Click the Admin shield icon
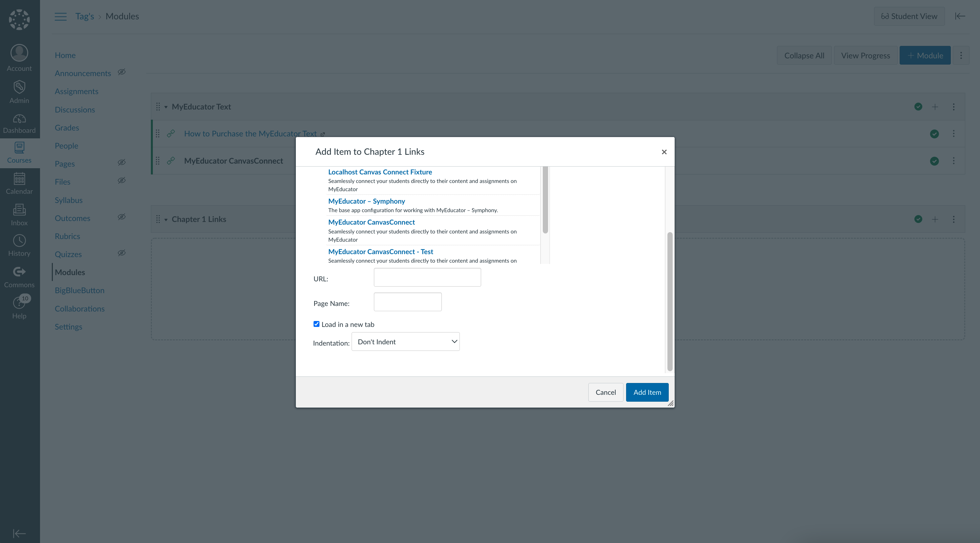The width and height of the screenshot is (980, 543). pos(19,87)
